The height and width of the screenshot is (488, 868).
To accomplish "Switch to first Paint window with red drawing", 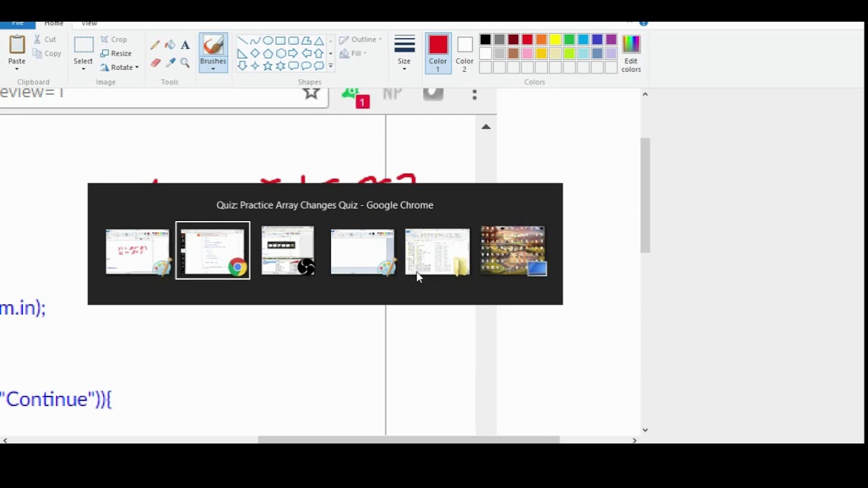I will (138, 251).
